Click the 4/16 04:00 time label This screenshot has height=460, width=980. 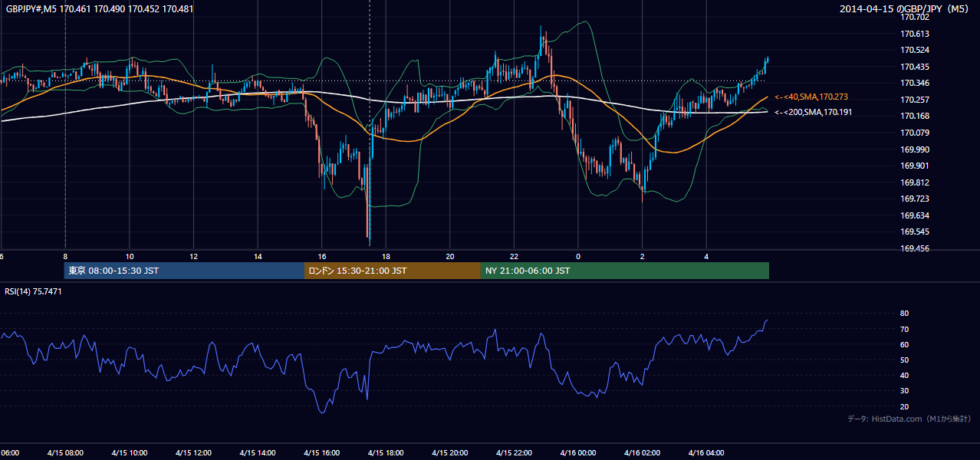click(x=707, y=453)
